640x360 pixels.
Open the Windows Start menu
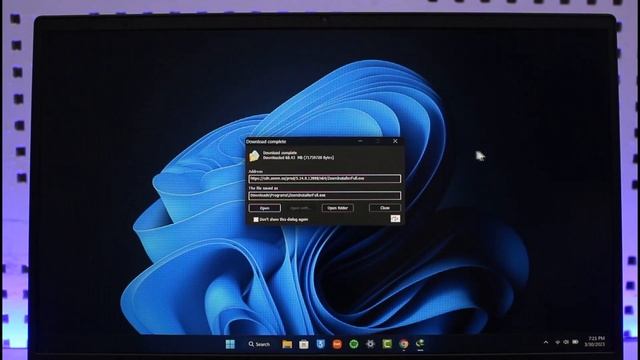pyautogui.click(x=230, y=344)
